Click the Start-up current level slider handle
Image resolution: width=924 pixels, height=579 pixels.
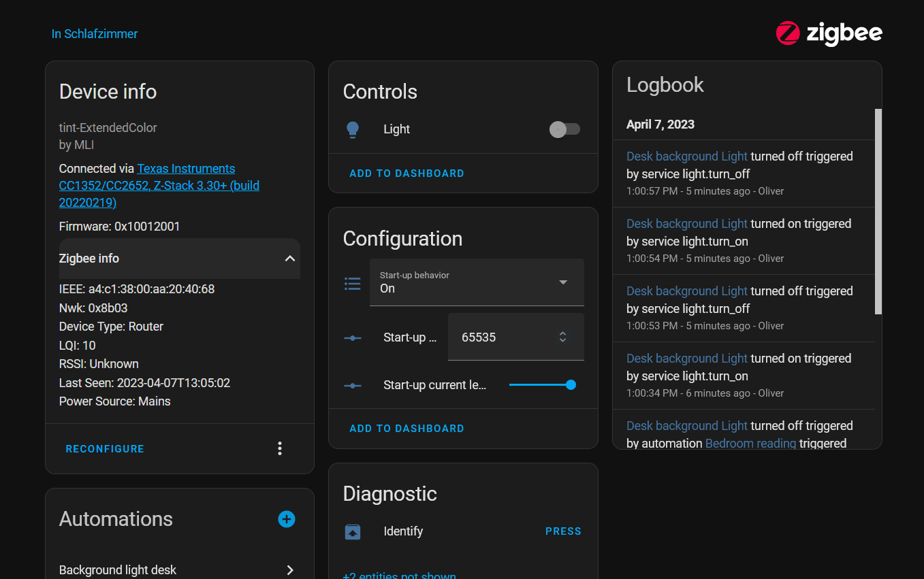571,385
